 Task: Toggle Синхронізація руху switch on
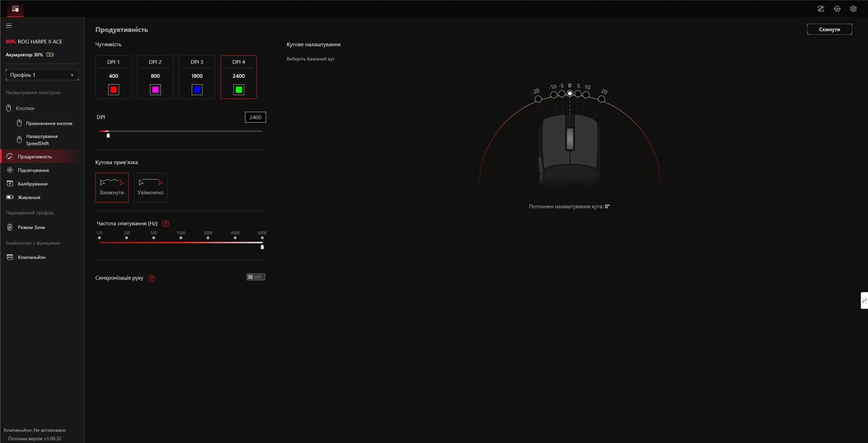255,277
